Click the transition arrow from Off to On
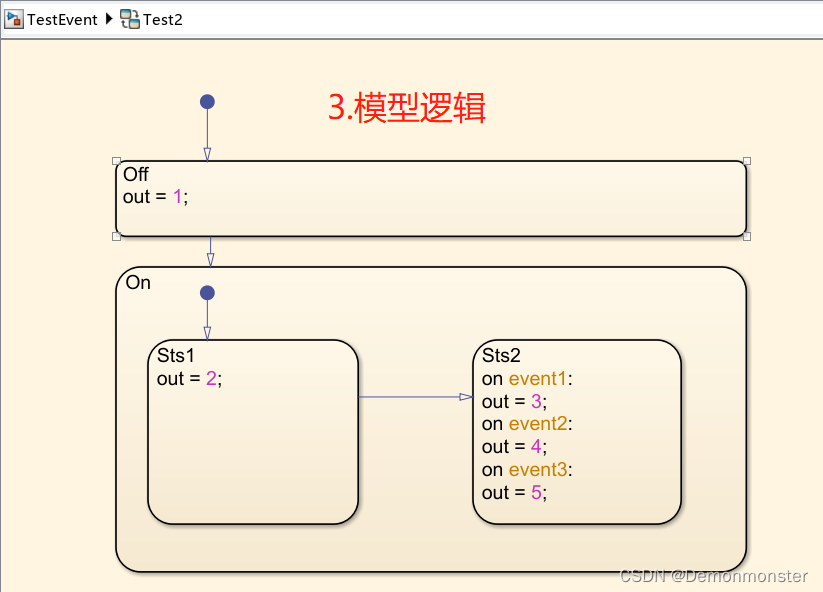Viewport: 823px width, 592px height. [x=210, y=250]
